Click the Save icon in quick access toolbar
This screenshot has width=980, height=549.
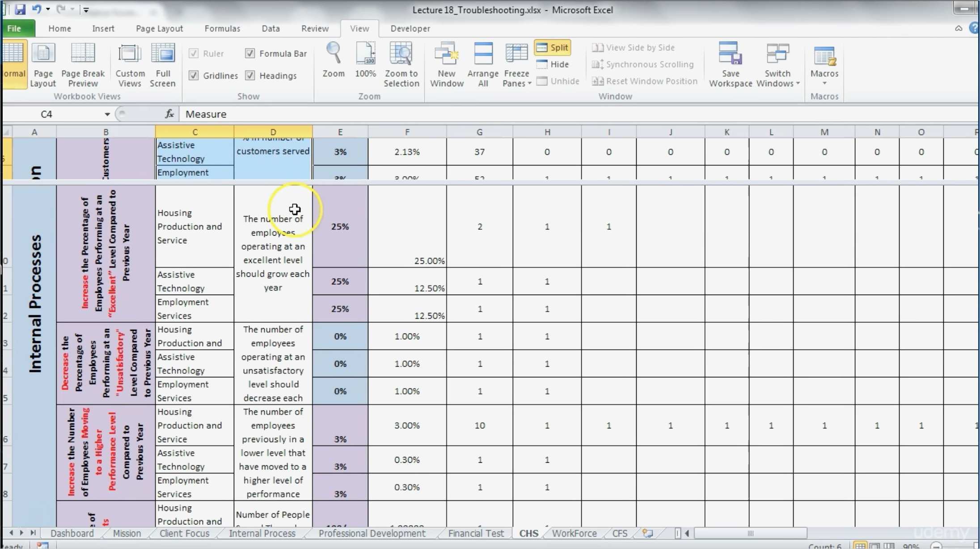click(x=20, y=9)
